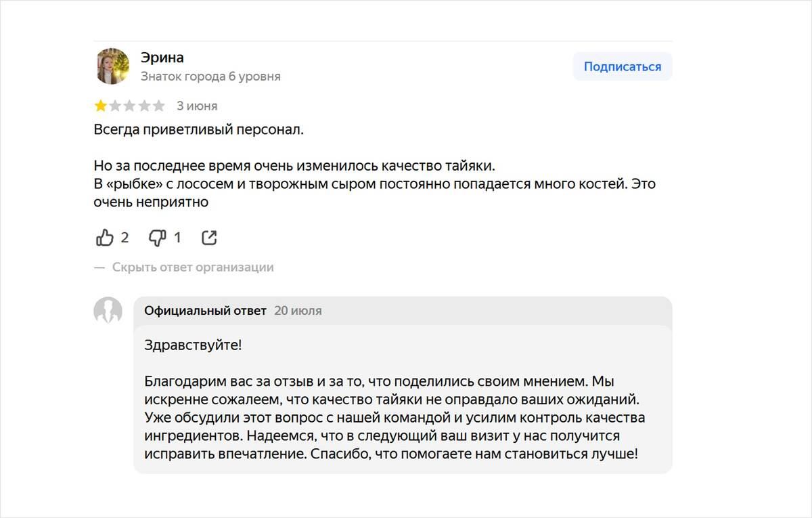This screenshot has height=518, width=812.
Task: Open the share review icon
Action: 208,237
